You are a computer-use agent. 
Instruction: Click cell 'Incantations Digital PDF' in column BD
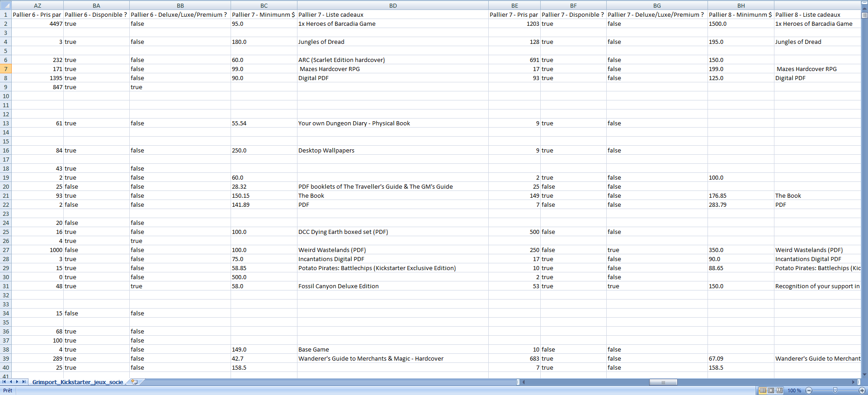(x=393, y=259)
